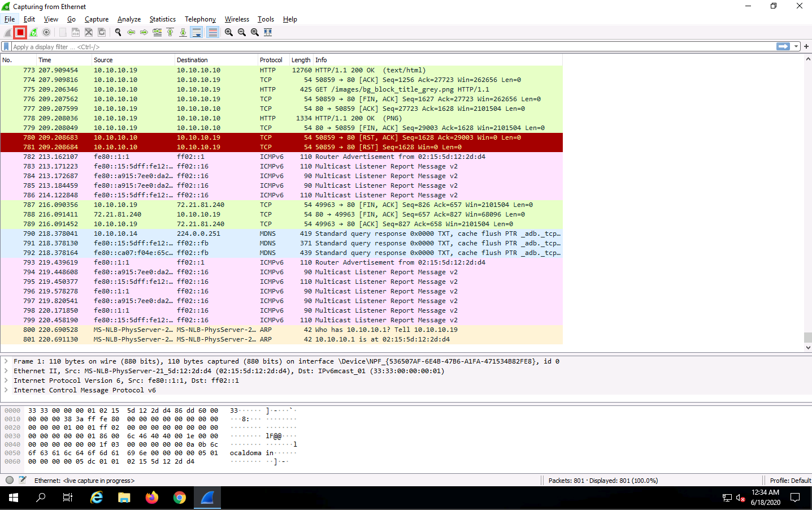
Task: Expand Internet Protocol Version 6 details
Action: pyautogui.click(x=6, y=381)
